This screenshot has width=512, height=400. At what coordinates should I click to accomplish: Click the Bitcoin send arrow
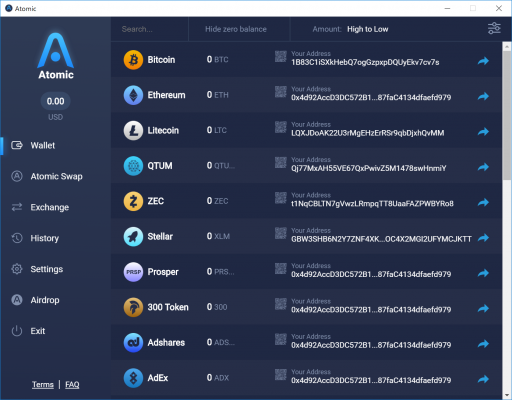coord(483,61)
